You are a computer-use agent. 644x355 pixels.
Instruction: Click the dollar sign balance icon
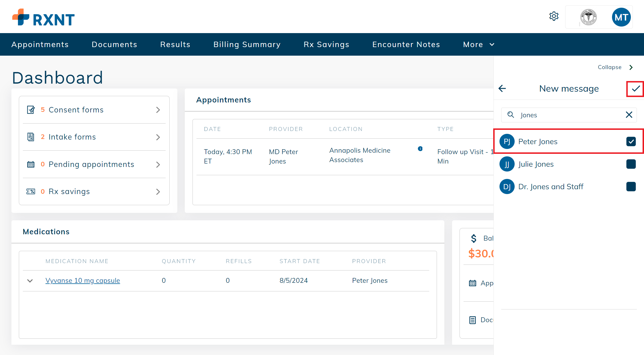tap(474, 238)
